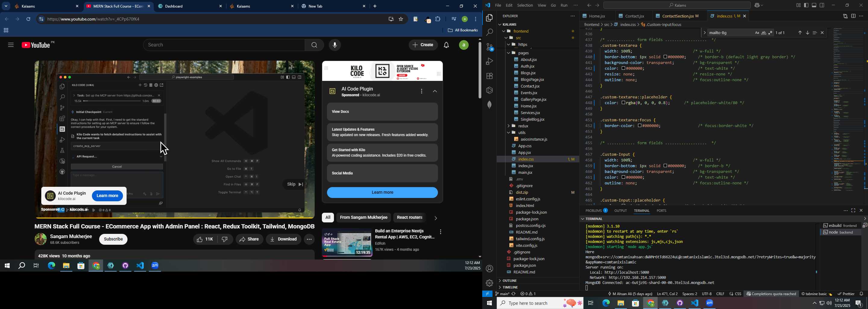Collapse the pages folder in Explorer

coord(509,53)
